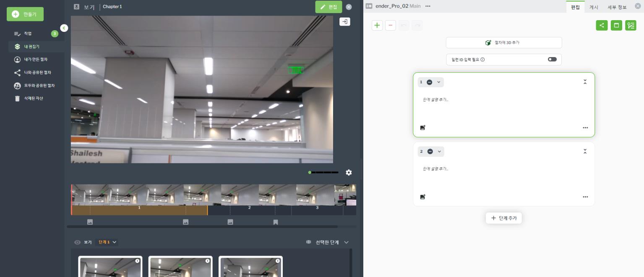
Task: Click the bookmark marker under timeline
Action: point(276,222)
